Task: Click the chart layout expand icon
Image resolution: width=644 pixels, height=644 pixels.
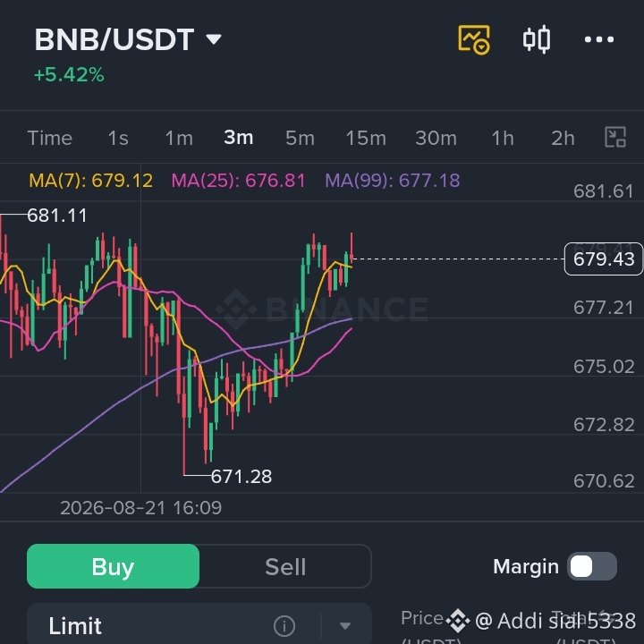Action: (x=615, y=137)
